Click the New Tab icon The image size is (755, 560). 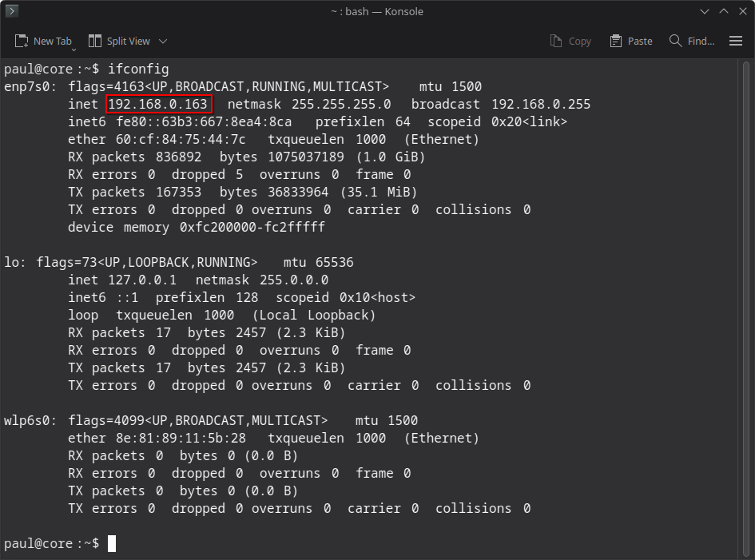(x=22, y=41)
